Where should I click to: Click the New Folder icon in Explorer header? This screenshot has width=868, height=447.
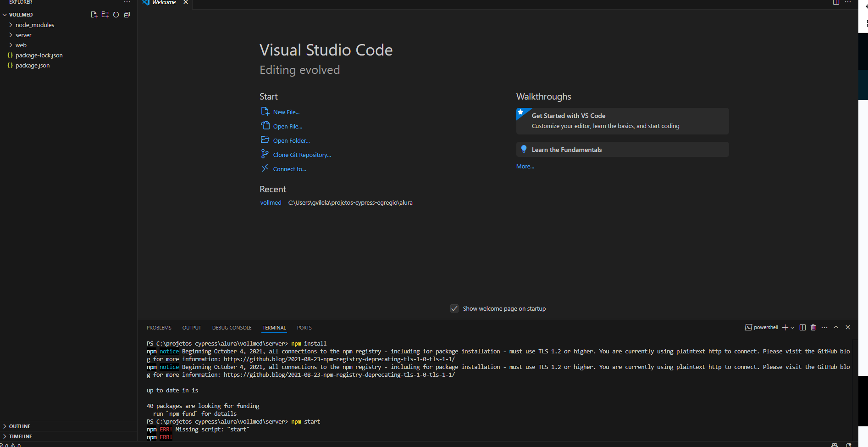(105, 15)
